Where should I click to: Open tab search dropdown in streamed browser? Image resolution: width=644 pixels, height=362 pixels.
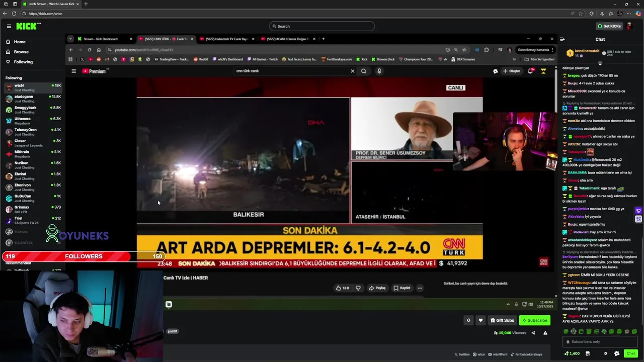tap(70, 39)
